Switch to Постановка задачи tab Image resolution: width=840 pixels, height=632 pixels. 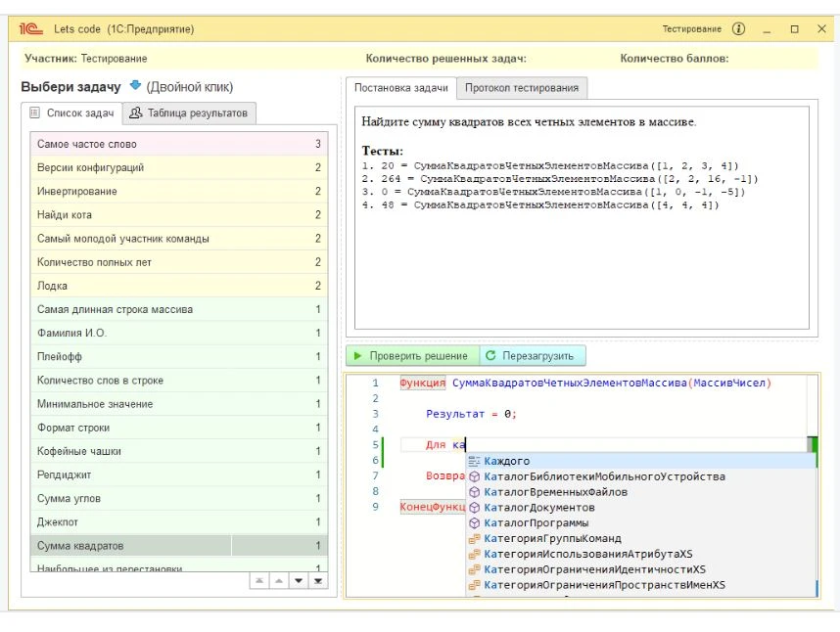pyautogui.click(x=400, y=88)
